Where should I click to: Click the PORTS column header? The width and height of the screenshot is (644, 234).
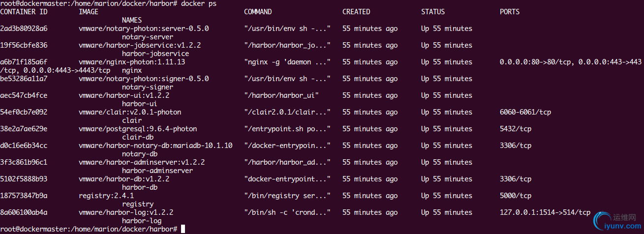tap(510, 12)
